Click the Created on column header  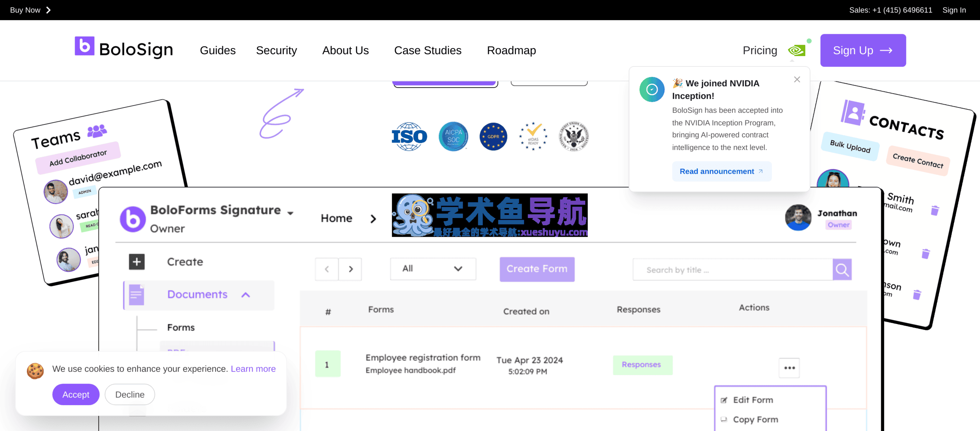[x=526, y=311]
